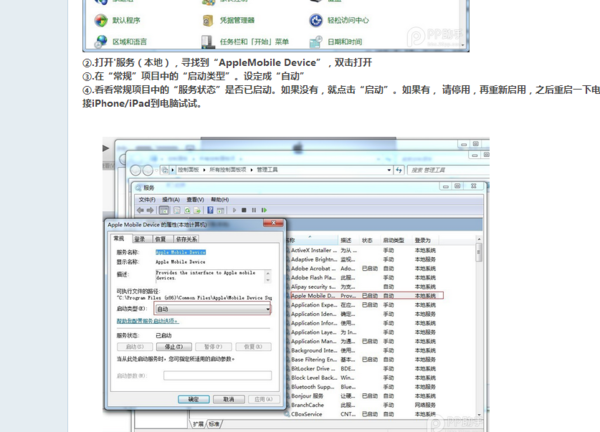Screen dimensions: 600x432
Task: Open the 文件(F) menu in Services
Action: (x=147, y=200)
